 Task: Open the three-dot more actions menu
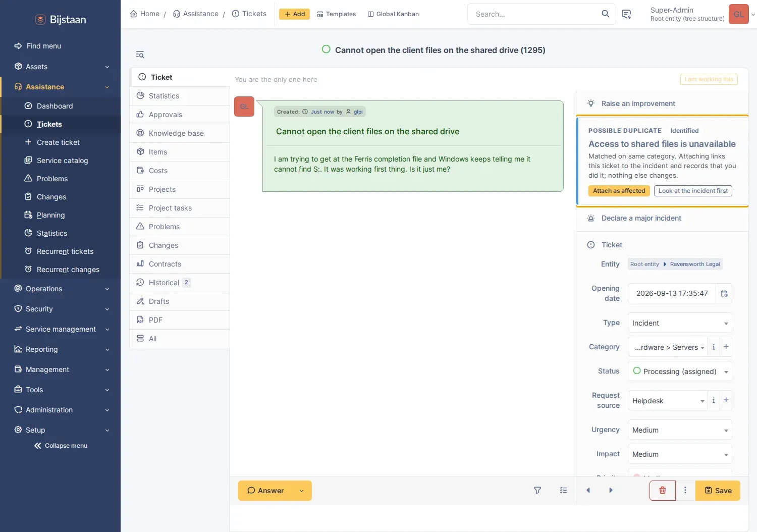(x=685, y=491)
